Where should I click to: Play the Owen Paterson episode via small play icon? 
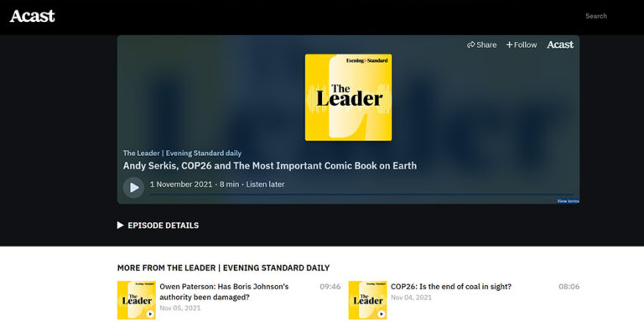coord(150,314)
